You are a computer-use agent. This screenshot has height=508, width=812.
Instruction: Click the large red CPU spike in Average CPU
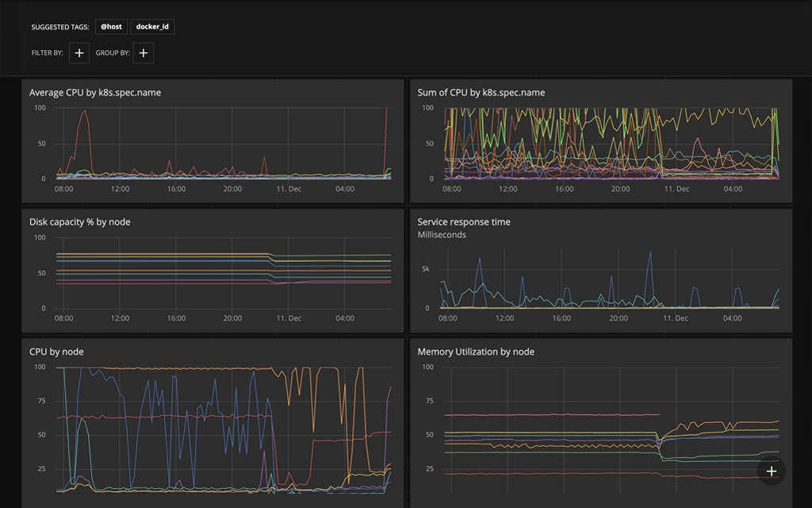[x=83, y=113]
